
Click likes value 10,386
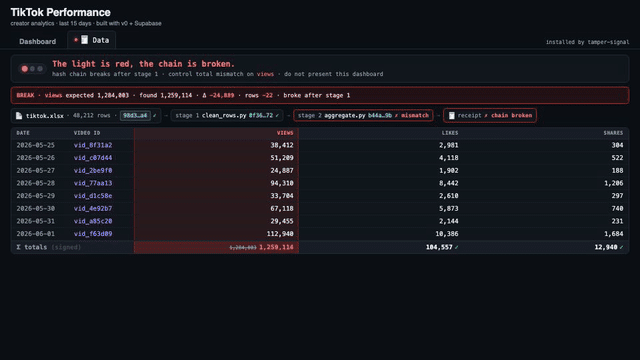coord(447,233)
